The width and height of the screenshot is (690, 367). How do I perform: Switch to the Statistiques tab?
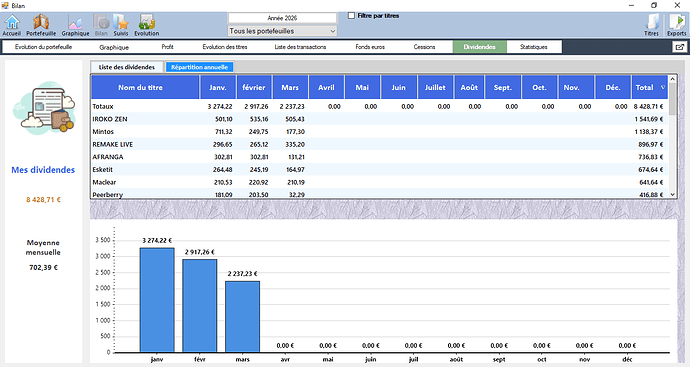point(534,47)
